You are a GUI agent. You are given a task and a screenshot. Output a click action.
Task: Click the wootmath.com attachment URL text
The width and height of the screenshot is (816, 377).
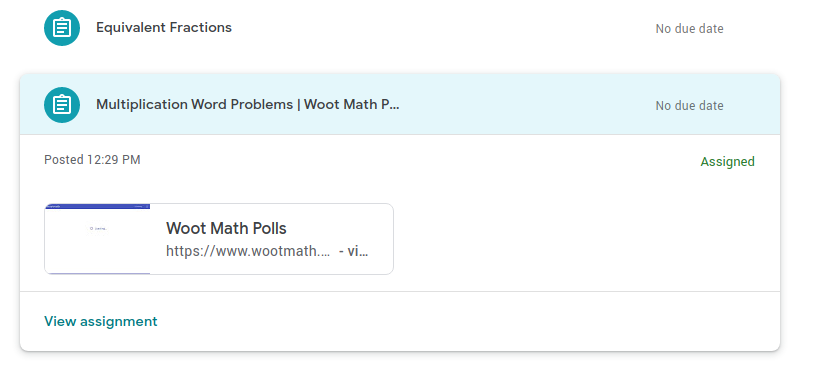pos(248,252)
